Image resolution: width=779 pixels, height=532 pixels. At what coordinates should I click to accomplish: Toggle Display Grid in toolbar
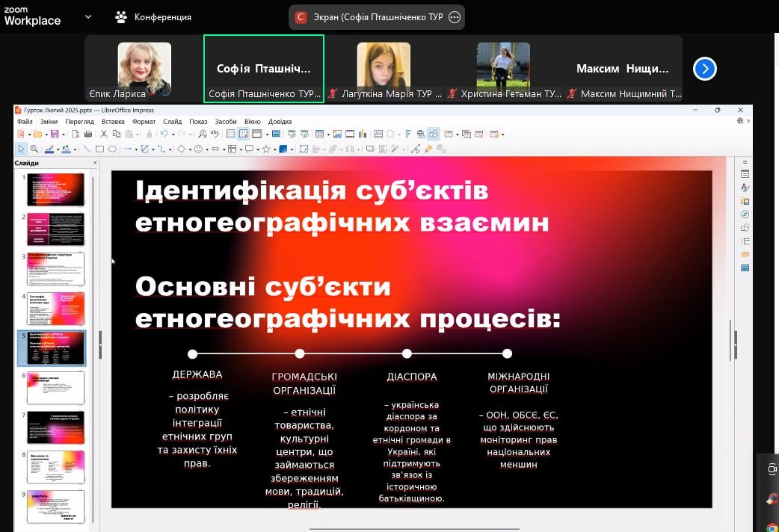pyautogui.click(x=230, y=134)
